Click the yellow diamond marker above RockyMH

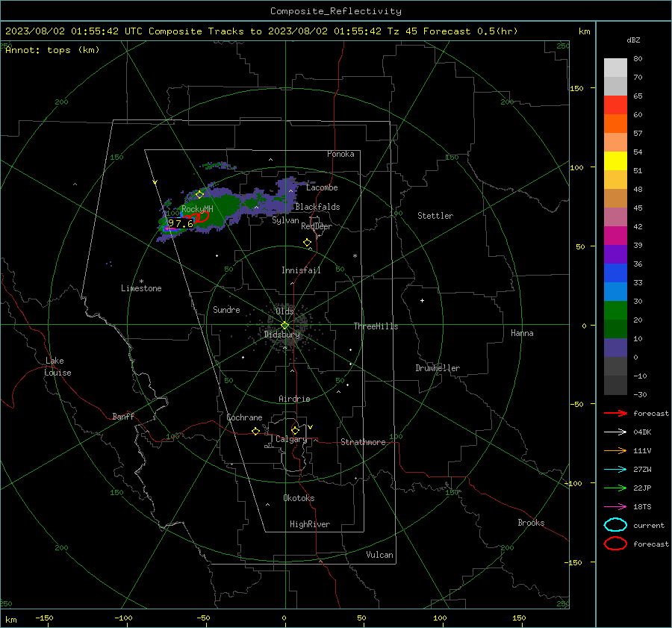(x=199, y=195)
